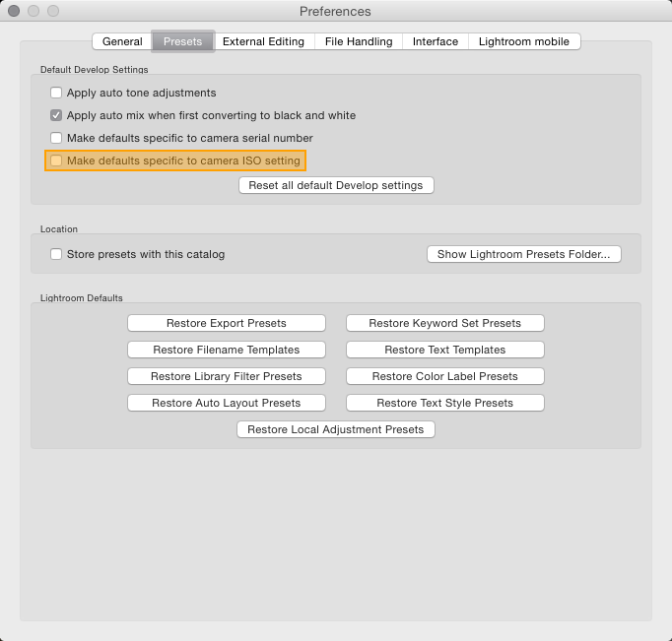Select the Presets tab
This screenshot has width=672, height=641.
(182, 41)
